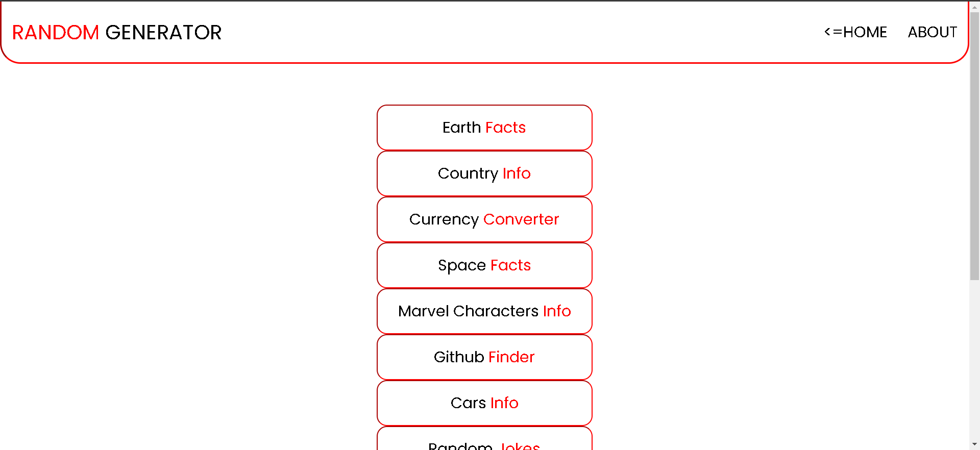Screen dimensions: 980x450
Task: Open the ABOUT page
Action: point(933,32)
